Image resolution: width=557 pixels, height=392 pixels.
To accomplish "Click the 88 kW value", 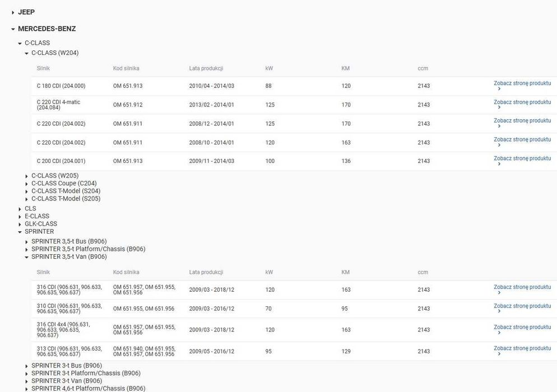I will (268, 86).
